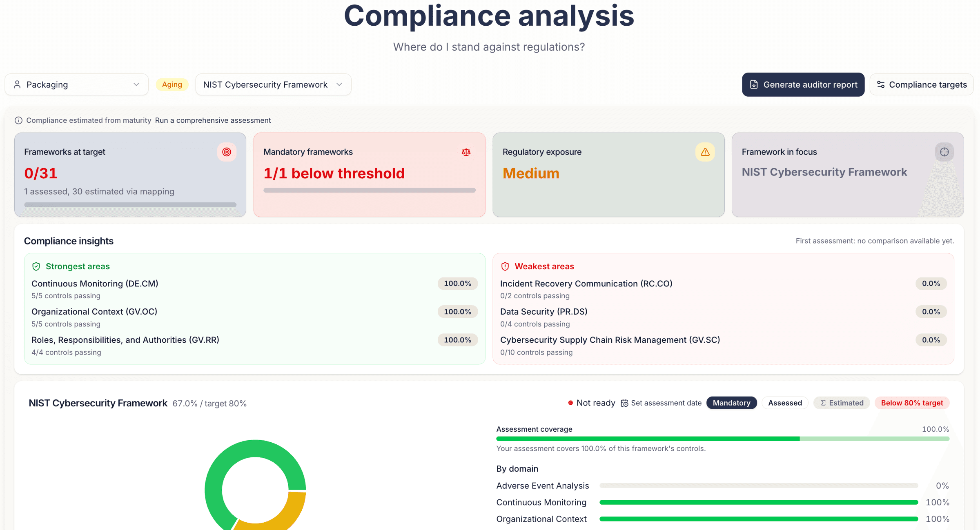Click the crosshair icon in Framework in focus
Image resolution: width=980 pixels, height=530 pixels.
tap(944, 152)
